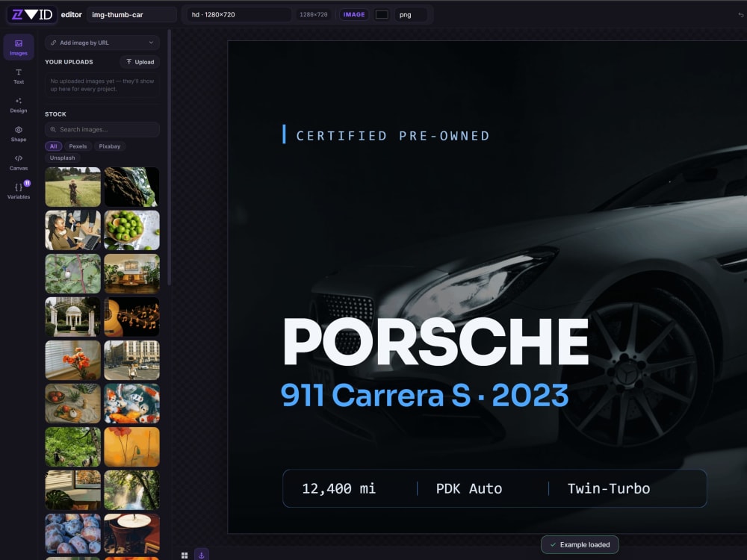
Task: Toggle the anchor snap icon
Action: tap(201, 556)
